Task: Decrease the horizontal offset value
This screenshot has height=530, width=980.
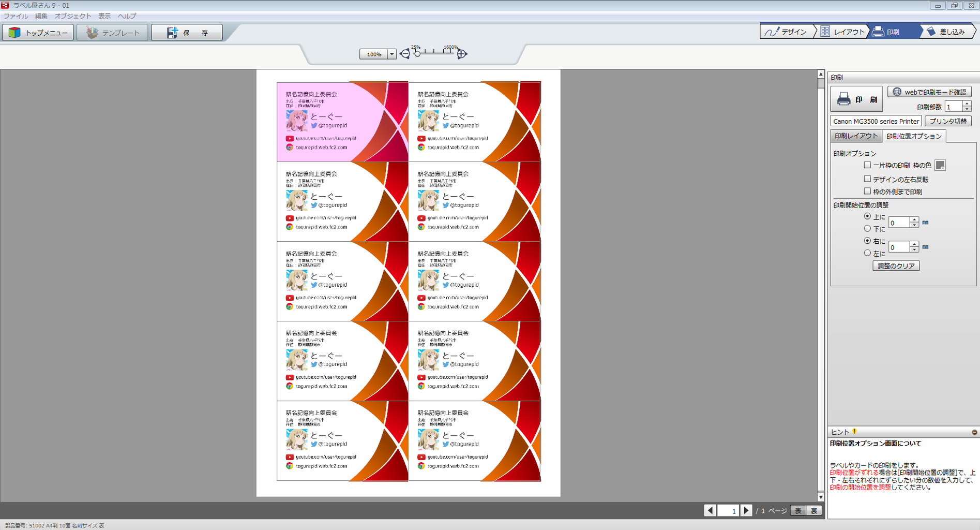Action: click(x=914, y=250)
